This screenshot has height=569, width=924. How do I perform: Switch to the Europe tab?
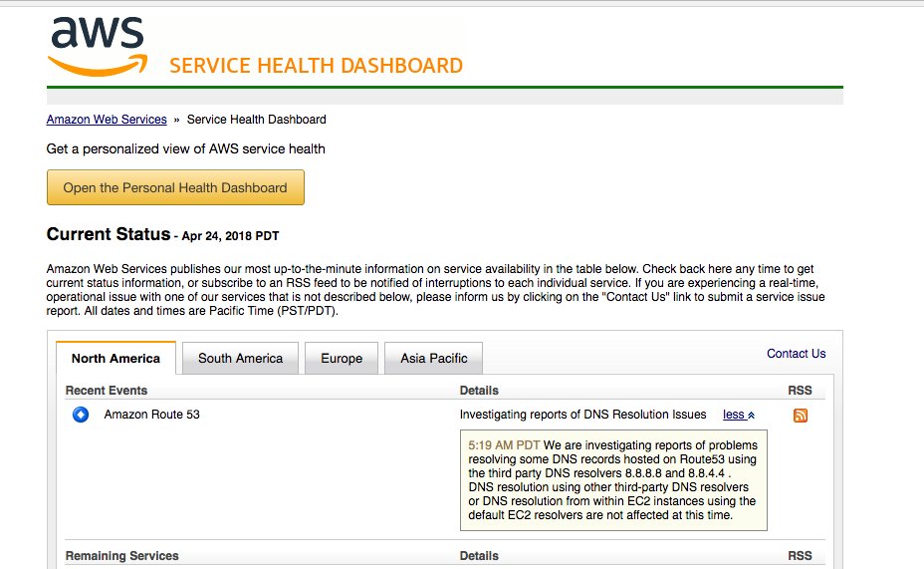tap(342, 358)
